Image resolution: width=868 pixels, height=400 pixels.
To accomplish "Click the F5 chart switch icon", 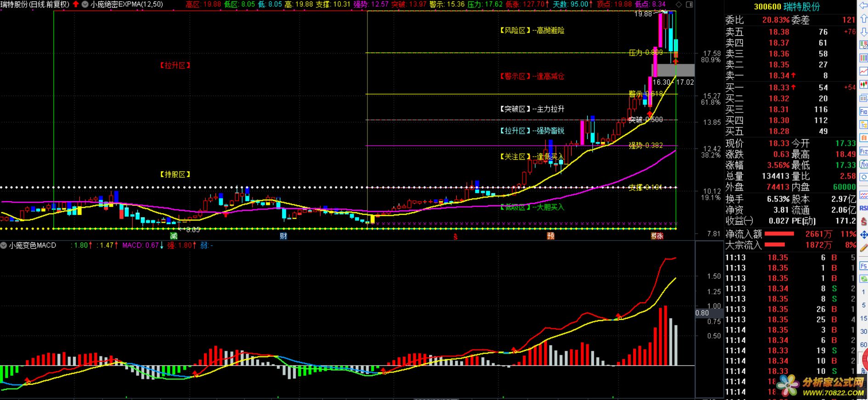I will [863, 266].
